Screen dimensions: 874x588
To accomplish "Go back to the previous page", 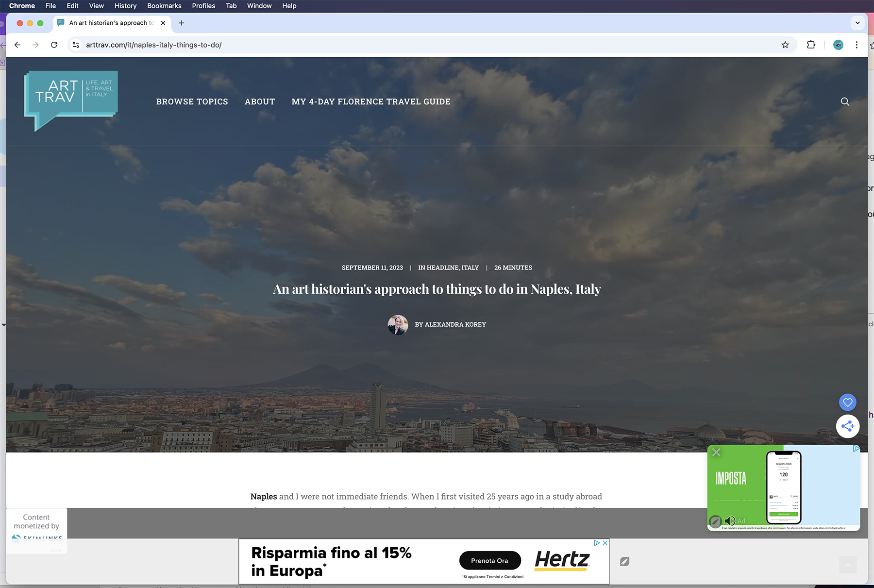I will [17, 45].
